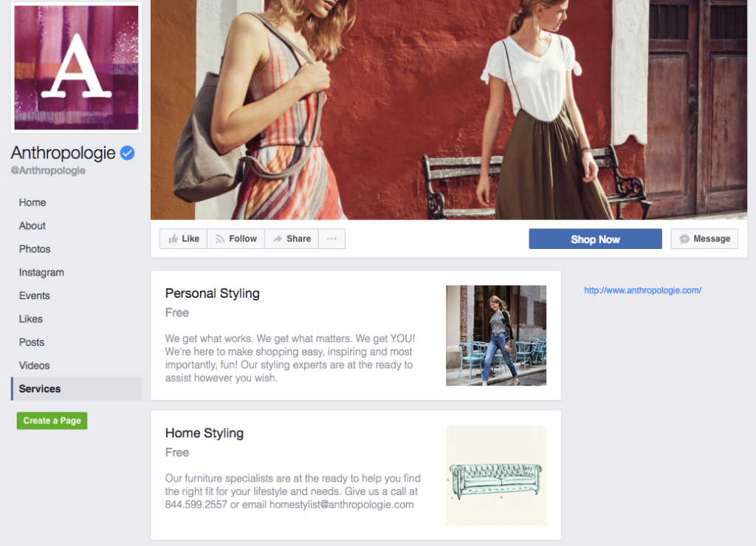
Task: Open the Personal Styling photo thumbnail
Action: click(496, 335)
